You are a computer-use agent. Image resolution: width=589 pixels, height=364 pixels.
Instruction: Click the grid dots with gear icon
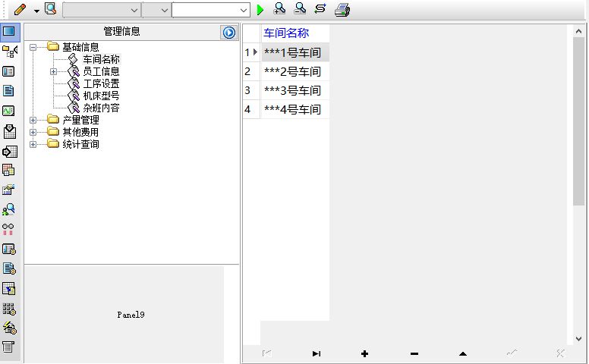point(9,309)
